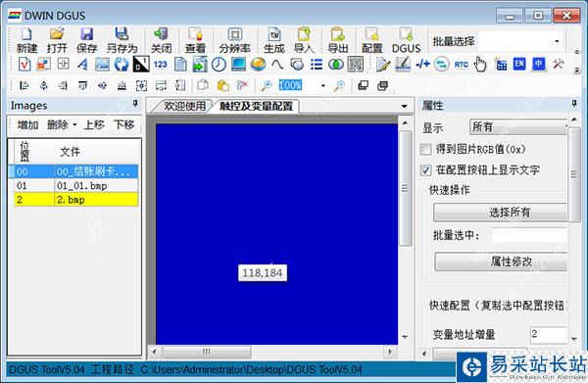
Task: Click the 生成 (Generate) toolbar icon
Action: [274, 40]
